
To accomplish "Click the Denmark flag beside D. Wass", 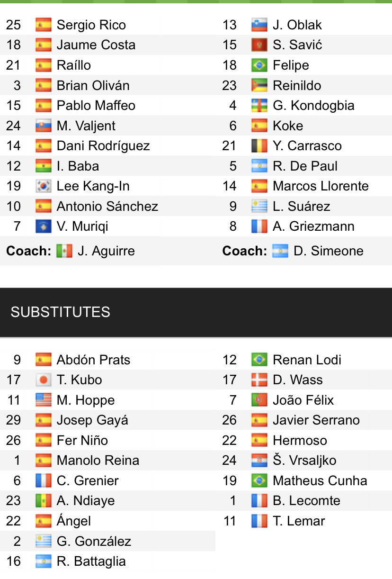I will [x=259, y=380].
